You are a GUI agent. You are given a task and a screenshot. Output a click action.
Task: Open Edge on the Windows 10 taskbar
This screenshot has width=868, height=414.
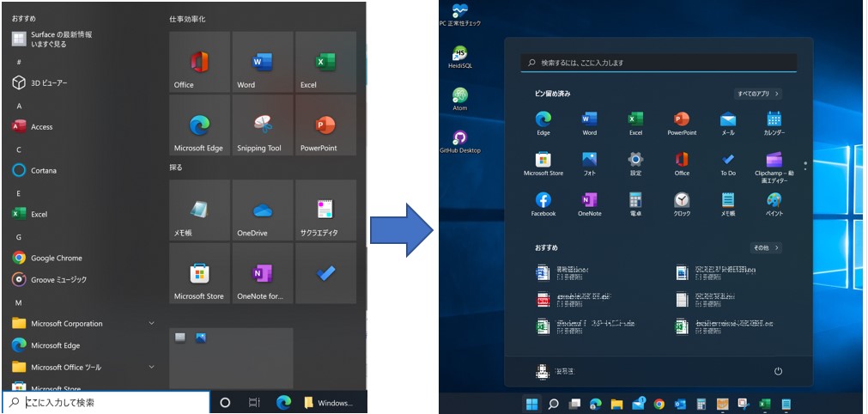coord(283,402)
